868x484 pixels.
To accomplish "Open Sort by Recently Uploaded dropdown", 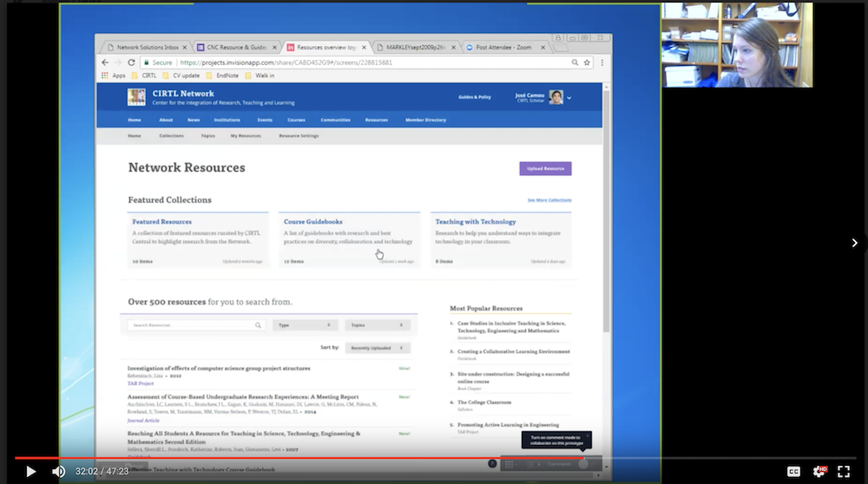I will tap(378, 348).
